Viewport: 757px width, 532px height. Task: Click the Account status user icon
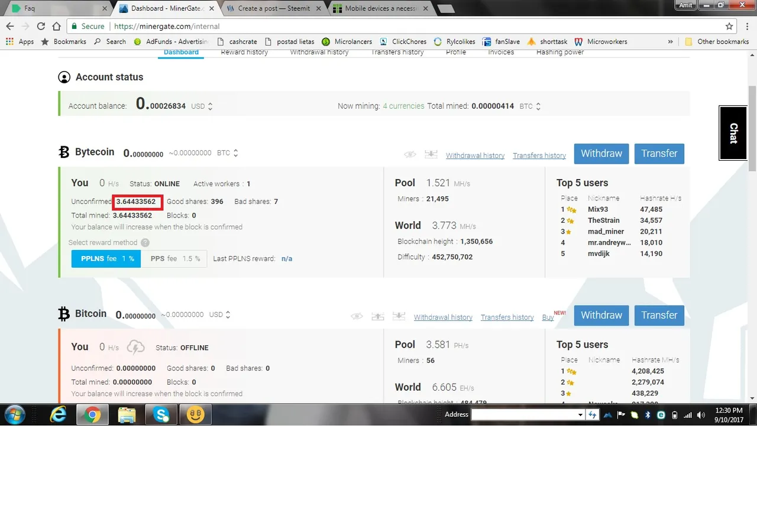point(64,77)
